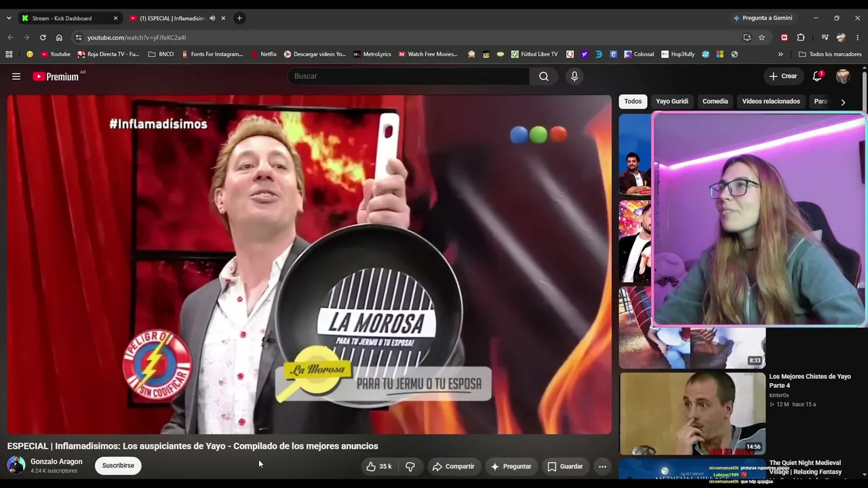Open more actions for the video
Viewport: 868px width, 488px height.
click(602, 466)
